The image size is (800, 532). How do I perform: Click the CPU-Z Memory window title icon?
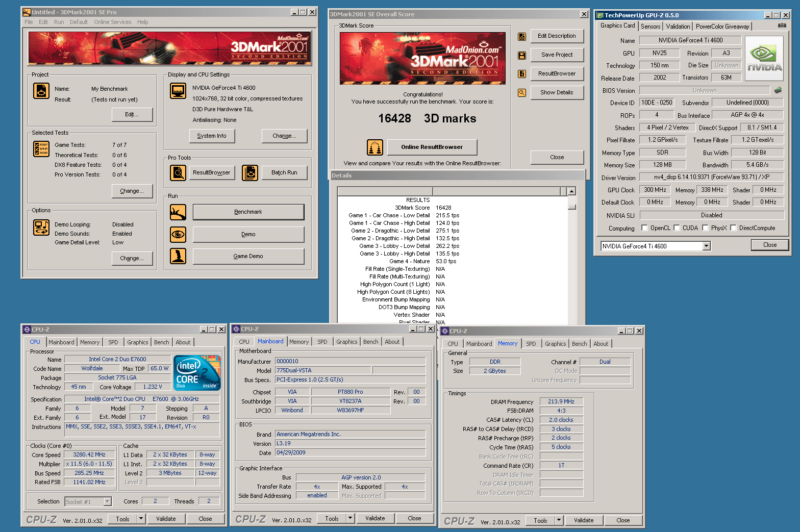tap(445, 331)
